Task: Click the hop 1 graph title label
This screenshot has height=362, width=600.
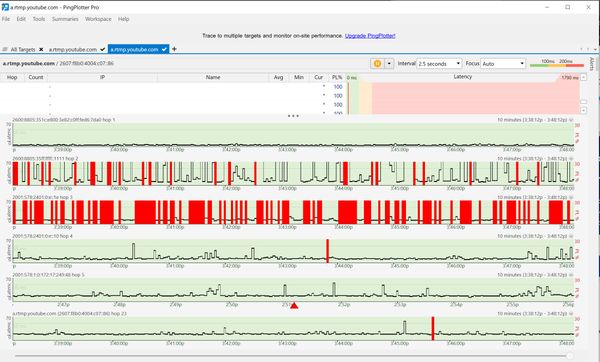Action: pos(64,120)
